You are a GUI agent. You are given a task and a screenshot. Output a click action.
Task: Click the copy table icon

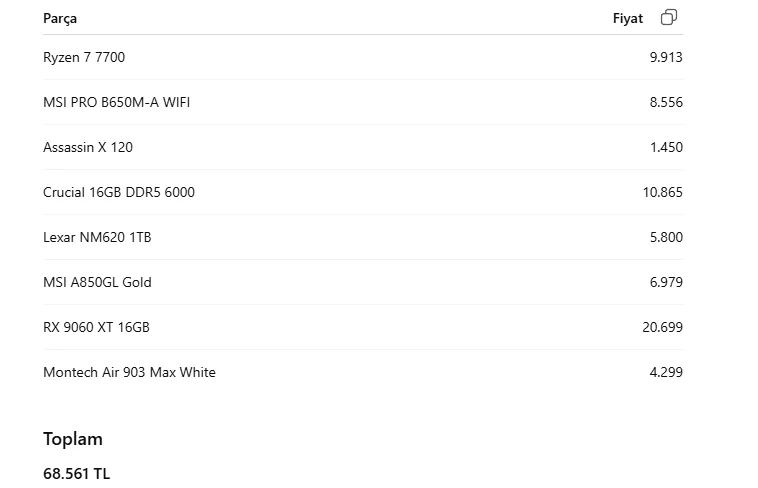click(x=669, y=17)
